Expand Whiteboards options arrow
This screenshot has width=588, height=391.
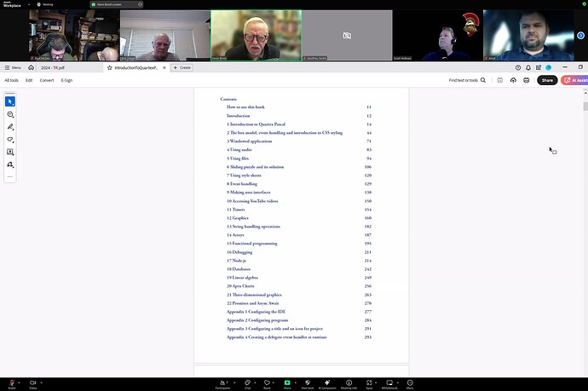(398, 382)
